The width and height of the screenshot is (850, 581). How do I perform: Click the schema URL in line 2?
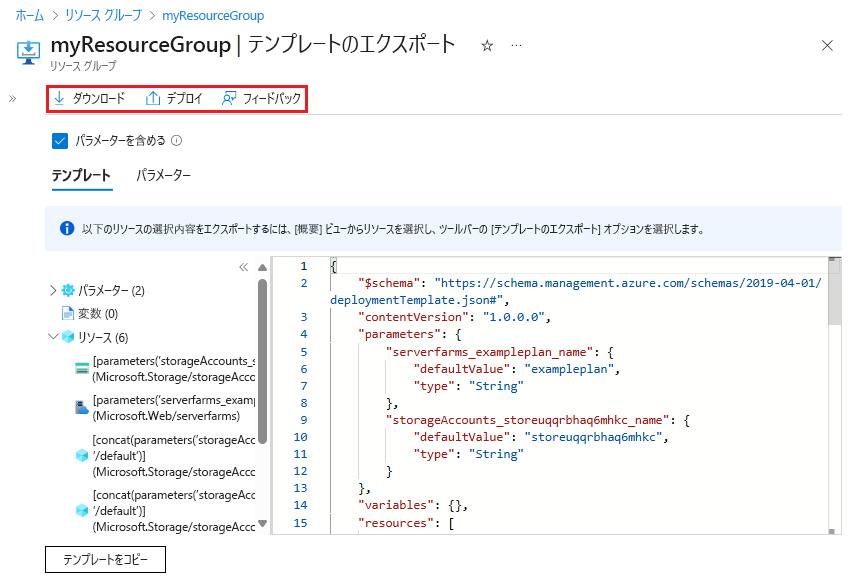[576, 291]
